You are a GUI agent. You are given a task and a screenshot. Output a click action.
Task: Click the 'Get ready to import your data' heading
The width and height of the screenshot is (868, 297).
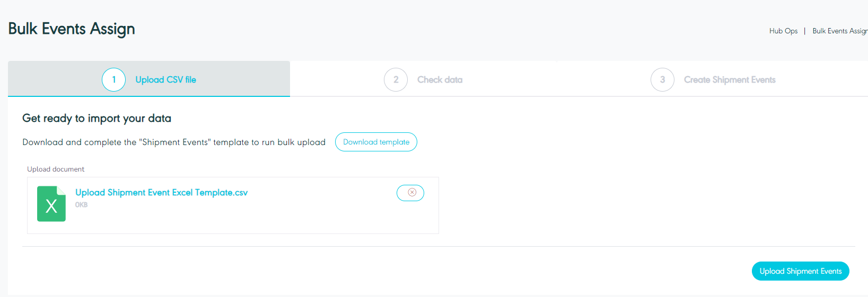point(97,119)
